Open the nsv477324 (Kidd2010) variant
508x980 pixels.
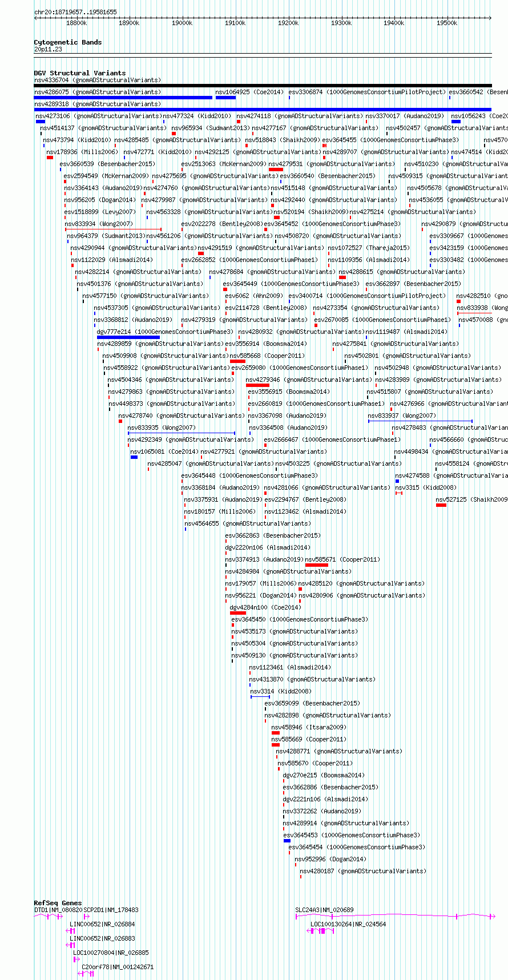click(x=197, y=116)
